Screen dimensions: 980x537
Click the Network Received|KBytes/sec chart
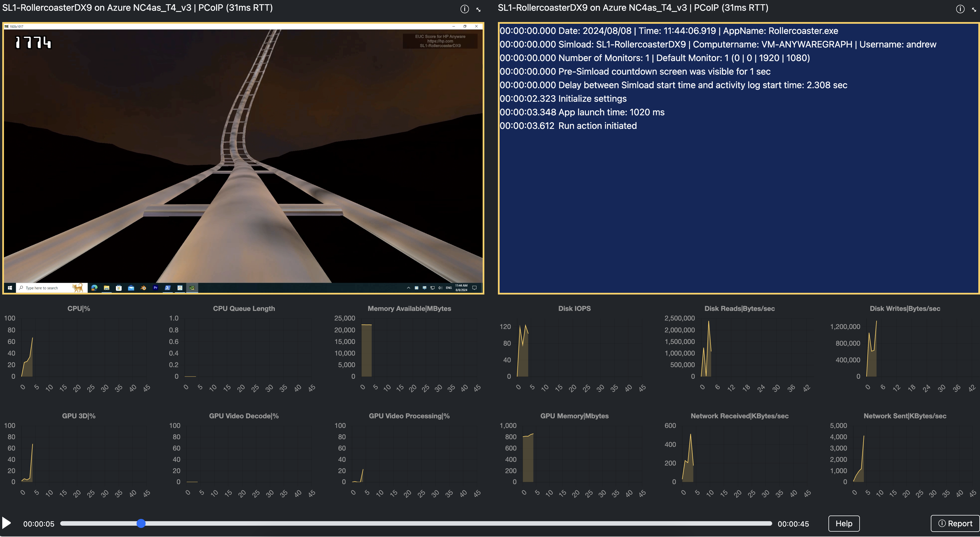tap(739, 456)
